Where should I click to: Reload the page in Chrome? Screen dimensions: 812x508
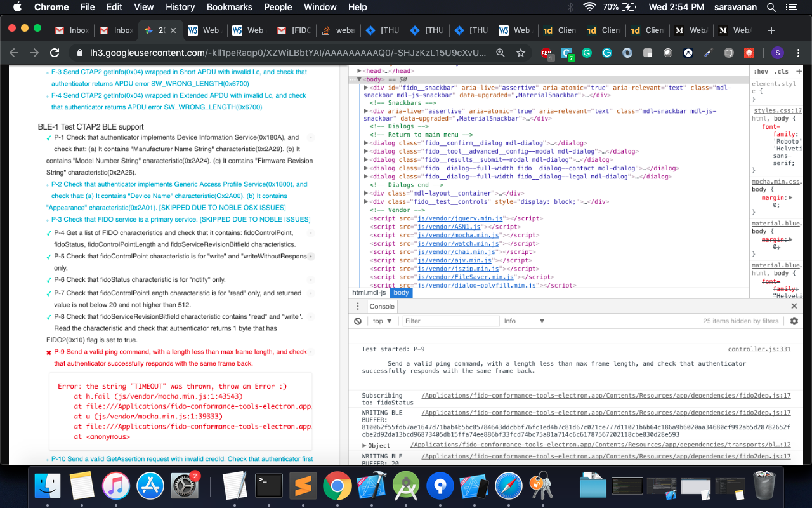(x=55, y=53)
